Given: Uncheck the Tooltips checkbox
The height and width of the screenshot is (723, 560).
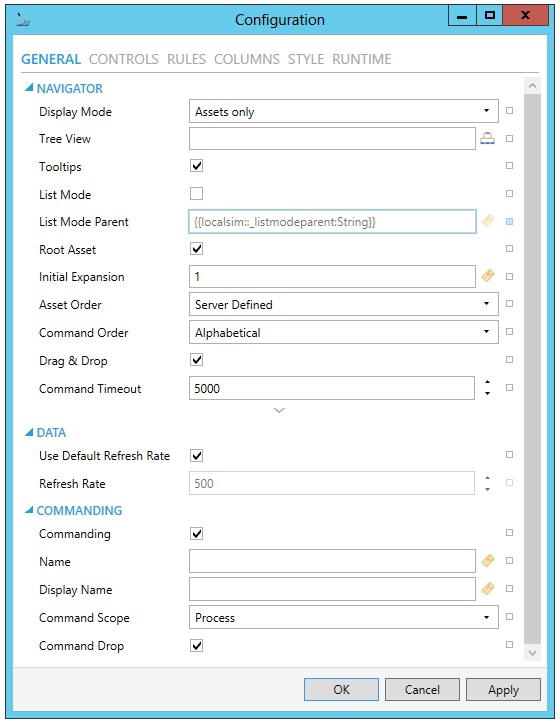Looking at the screenshot, I should (x=197, y=166).
